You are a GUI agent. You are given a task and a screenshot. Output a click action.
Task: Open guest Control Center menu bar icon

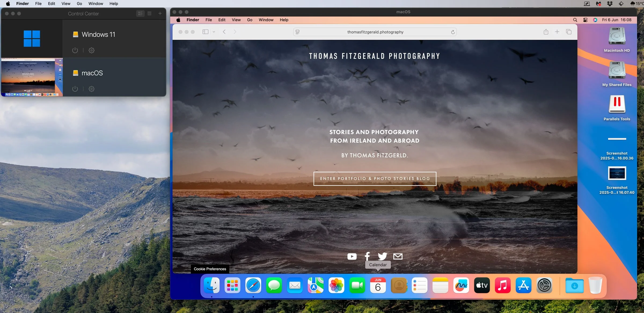(585, 20)
